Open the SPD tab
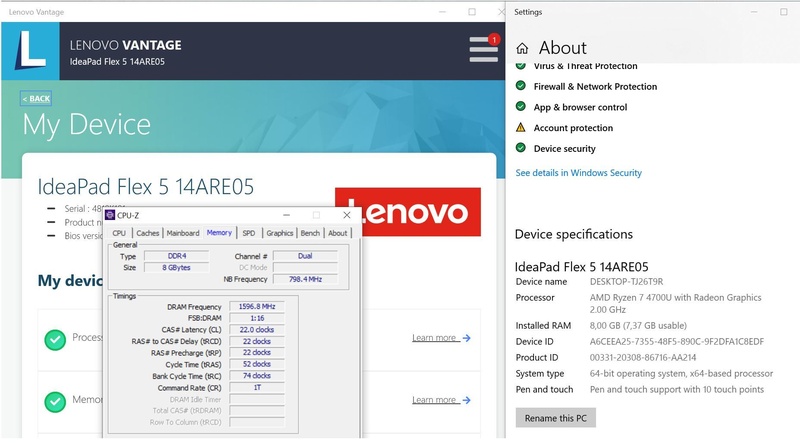 click(x=248, y=233)
